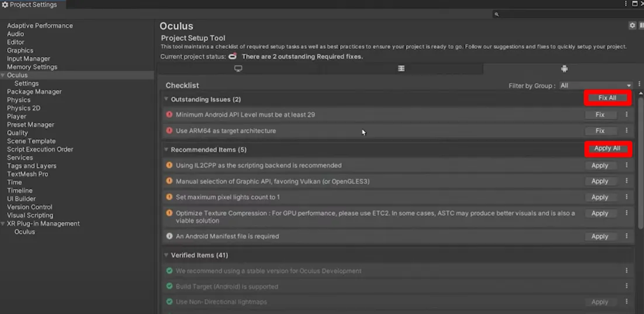The height and width of the screenshot is (314, 644).
Task: Open the settings gear icon beside Oculus header
Action: (x=632, y=26)
